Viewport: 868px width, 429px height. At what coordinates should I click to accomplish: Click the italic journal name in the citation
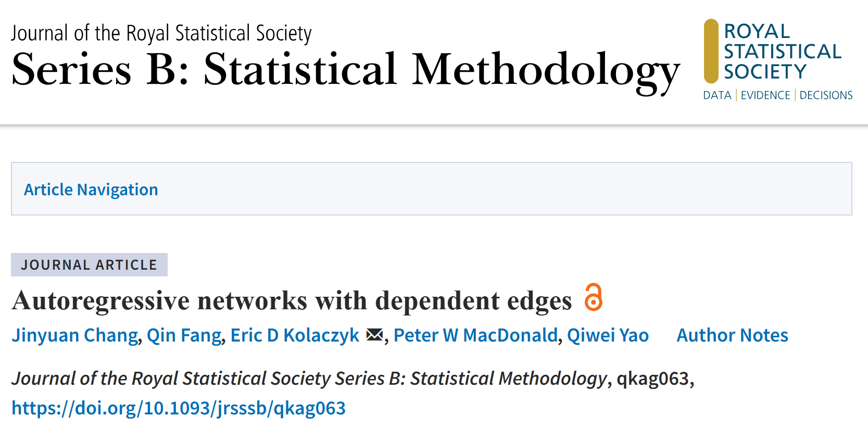click(x=309, y=378)
